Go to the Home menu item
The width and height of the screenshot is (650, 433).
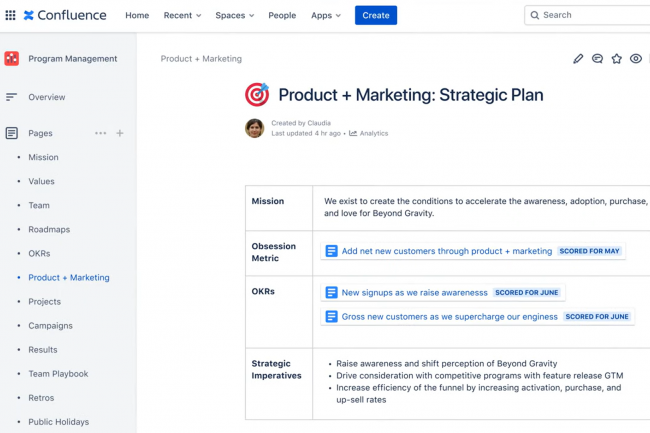(137, 15)
